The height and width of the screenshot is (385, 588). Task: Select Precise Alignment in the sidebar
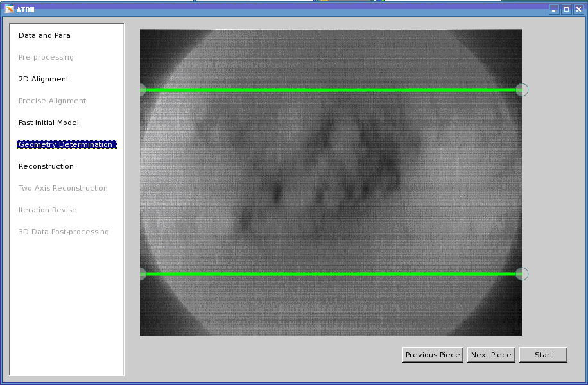[x=52, y=101]
